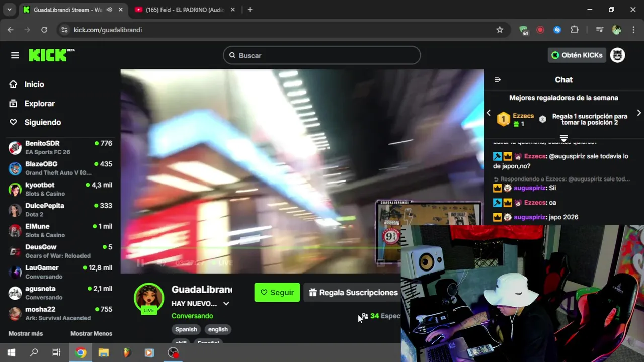The image size is (644, 362).
Task: Open a new browser tab
Action: (x=250, y=10)
